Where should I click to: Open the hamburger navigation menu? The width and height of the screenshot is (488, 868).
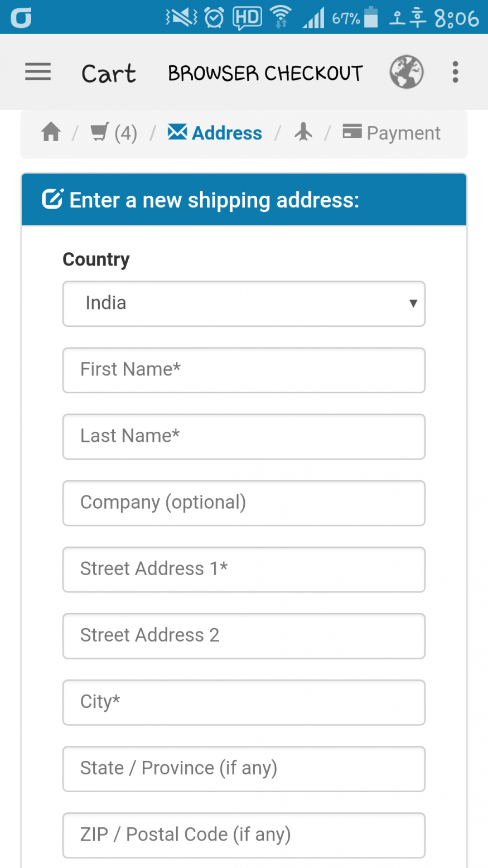click(38, 73)
